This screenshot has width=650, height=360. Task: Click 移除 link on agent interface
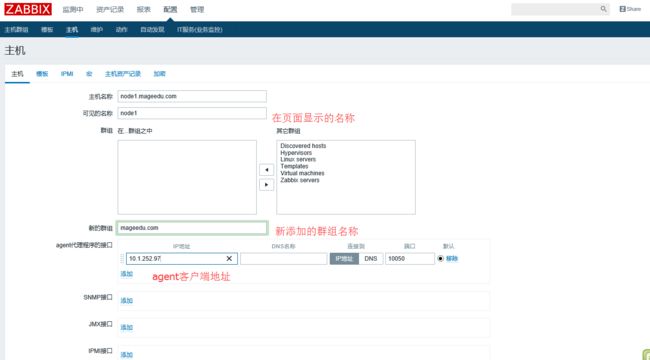452,258
